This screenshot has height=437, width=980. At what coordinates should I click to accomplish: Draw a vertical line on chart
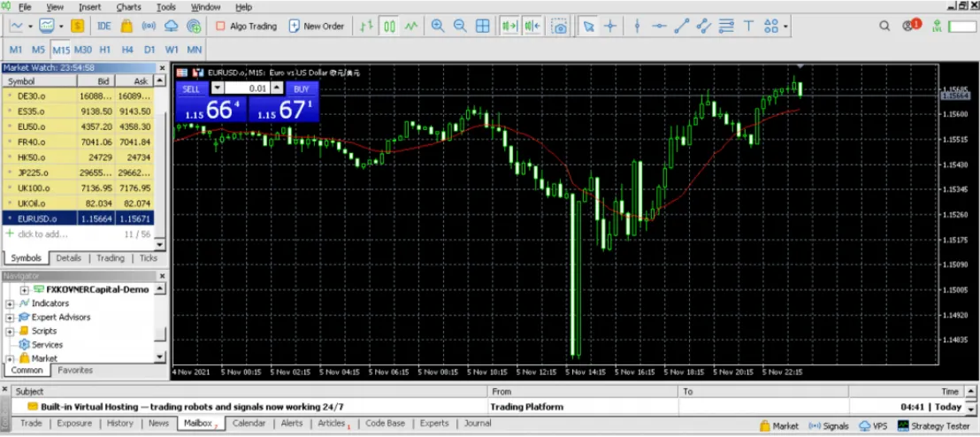pos(637,27)
